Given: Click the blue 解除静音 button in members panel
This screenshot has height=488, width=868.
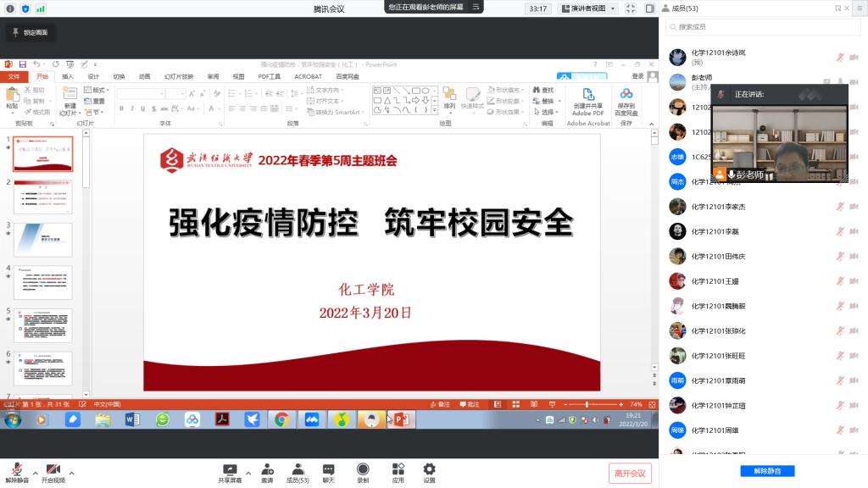Looking at the screenshot, I should [x=761, y=470].
